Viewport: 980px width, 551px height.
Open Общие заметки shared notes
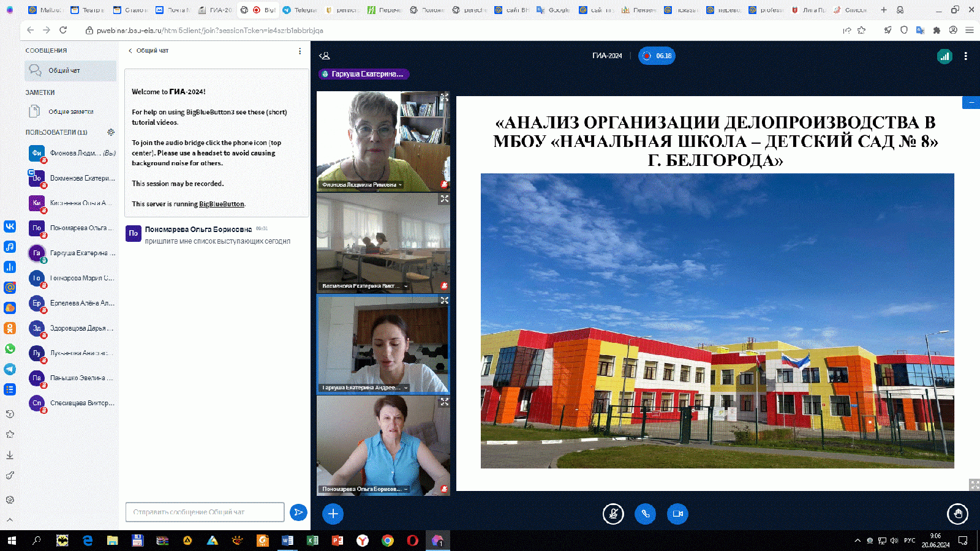coord(70,111)
